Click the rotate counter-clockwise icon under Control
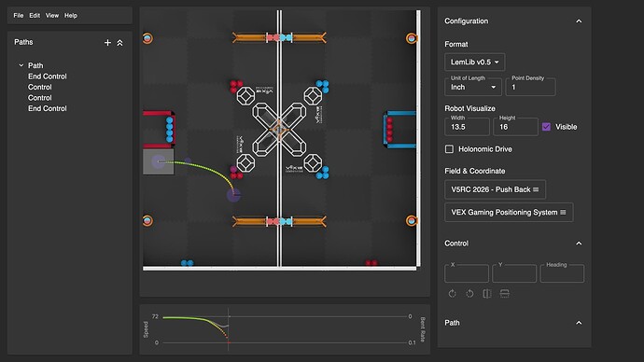This screenshot has width=644, height=362. point(469,294)
